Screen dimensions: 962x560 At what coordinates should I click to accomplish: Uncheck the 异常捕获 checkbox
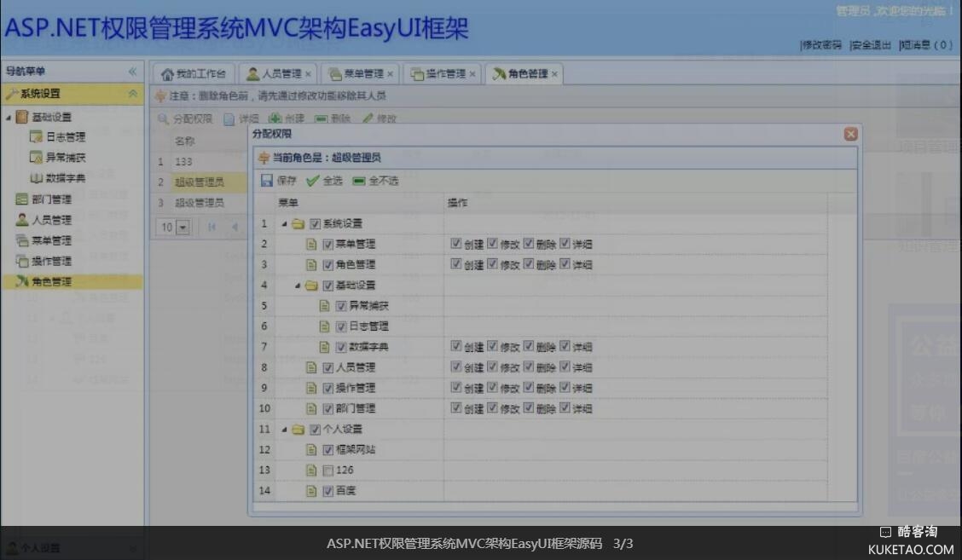coord(341,306)
